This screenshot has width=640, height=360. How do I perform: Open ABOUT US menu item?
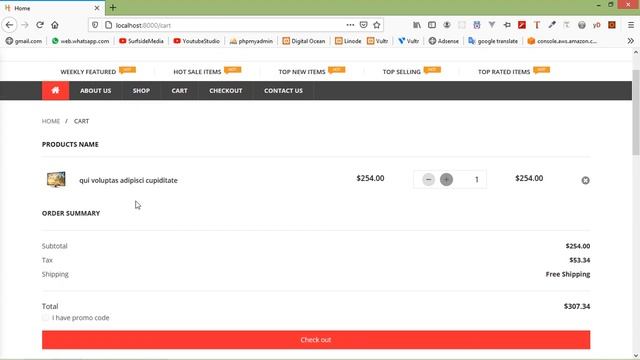[x=96, y=91]
